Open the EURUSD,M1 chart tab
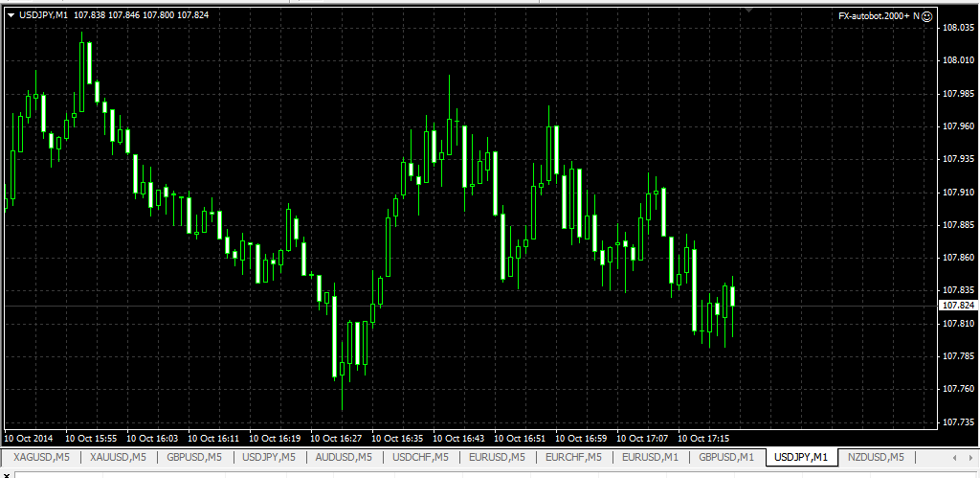The height and width of the screenshot is (478, 980). click(650, 457)
